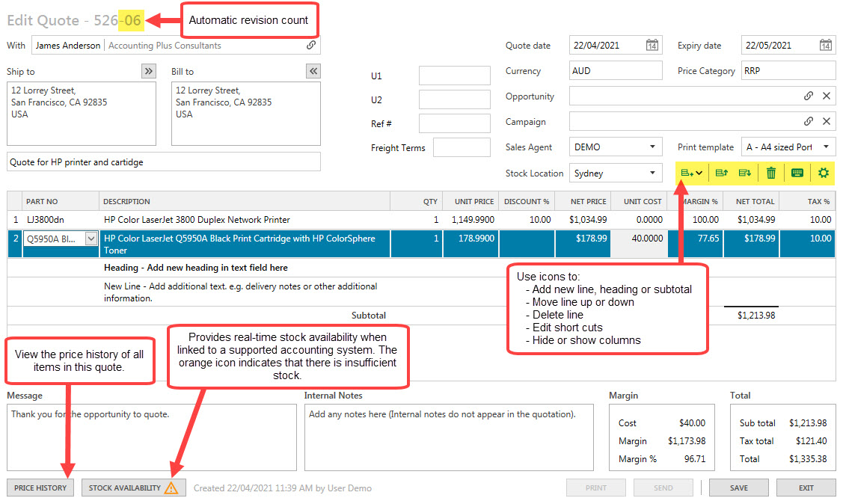Delete the selected quote line

770,173
